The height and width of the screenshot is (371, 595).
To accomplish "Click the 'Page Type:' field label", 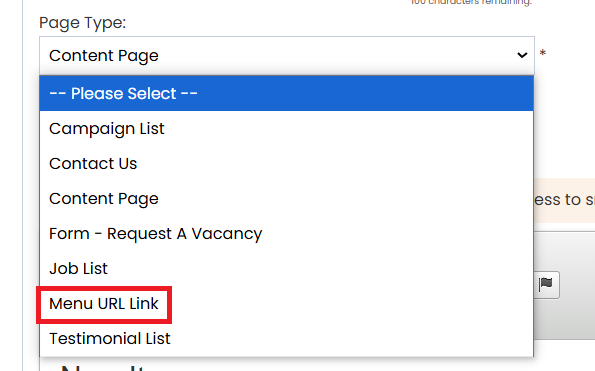I will (x=82, y=23).
